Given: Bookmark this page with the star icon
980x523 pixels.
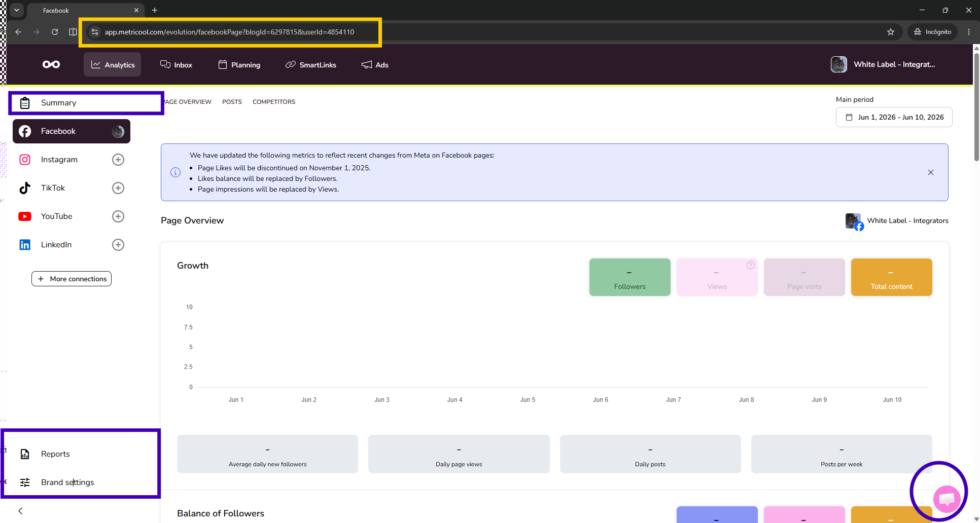Looking at the screenshot, I should pos(891,32).
